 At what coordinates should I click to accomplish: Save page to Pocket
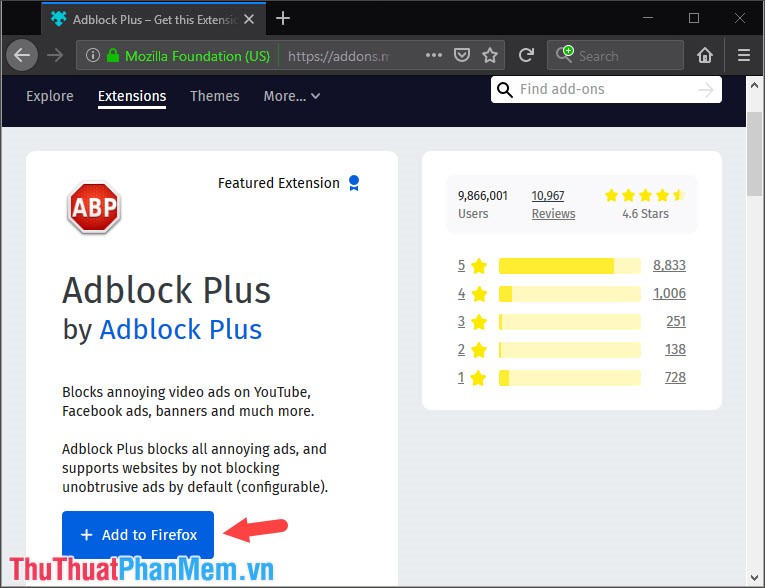point(462,55)
